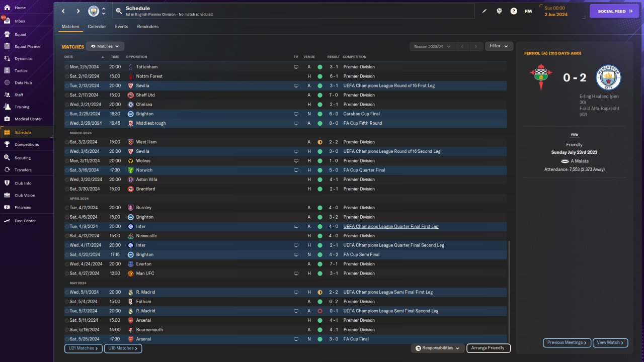Screen dimensions: 644x362
Task: Click the Bournemouth opposition name
Action: click(149, 330)
